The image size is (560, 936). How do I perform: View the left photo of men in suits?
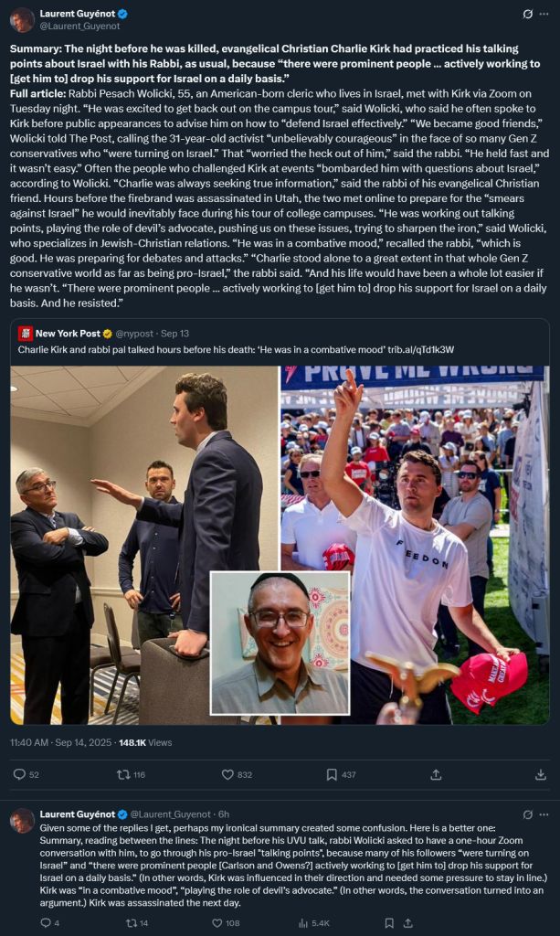pos(144,545)
